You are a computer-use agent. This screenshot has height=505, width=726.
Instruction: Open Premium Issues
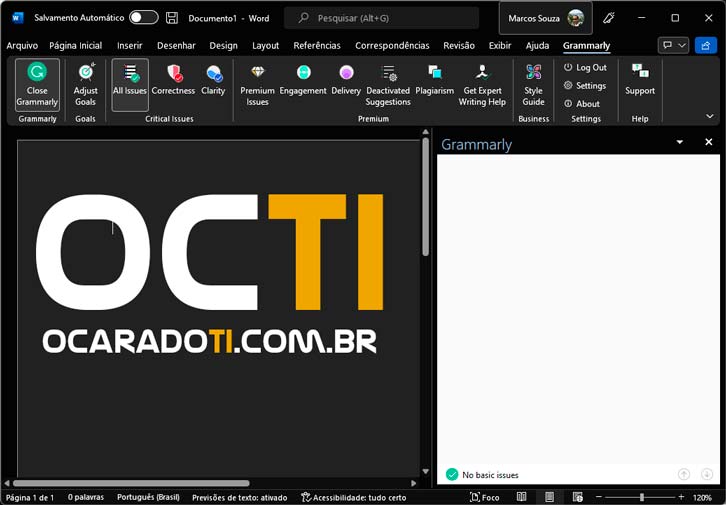point(257,85)
